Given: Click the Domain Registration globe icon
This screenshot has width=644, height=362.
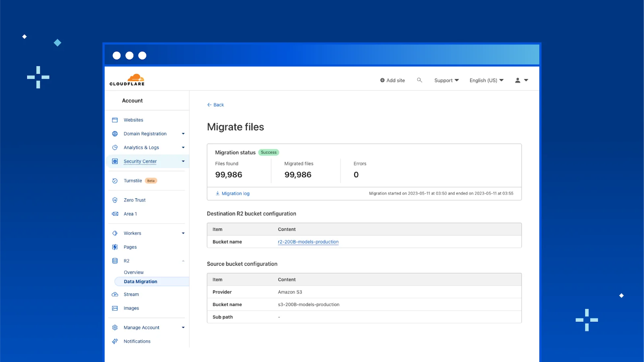Looking at the screenshot, I should (115, 134).
